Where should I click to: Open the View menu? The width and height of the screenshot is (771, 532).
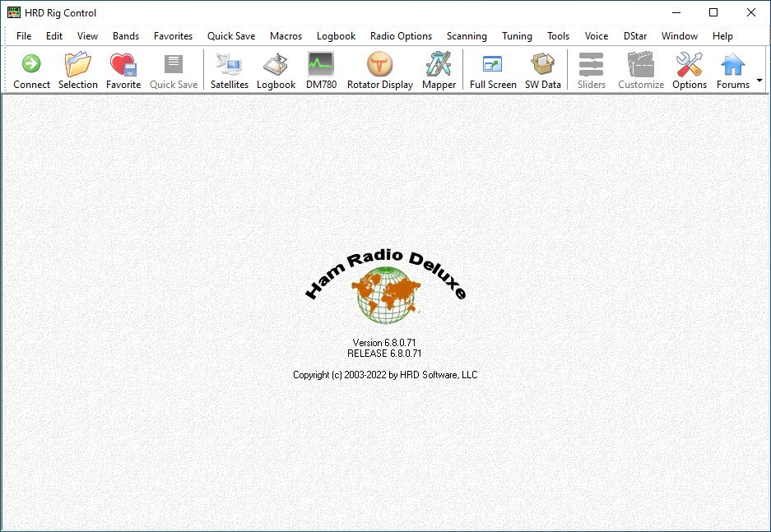click(x=87, y=36)
